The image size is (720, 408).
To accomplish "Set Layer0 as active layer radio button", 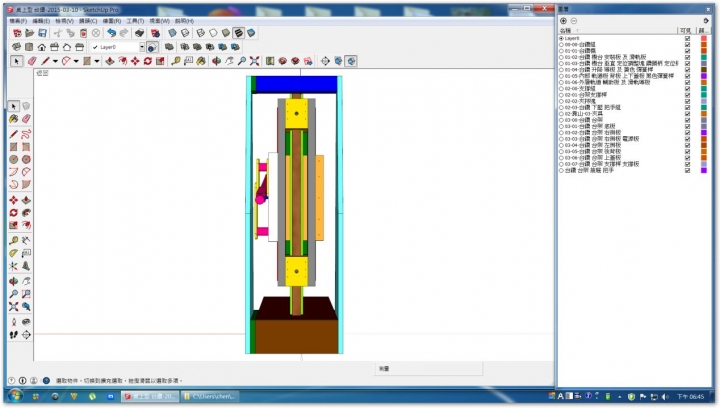I will tap(561, 39).
